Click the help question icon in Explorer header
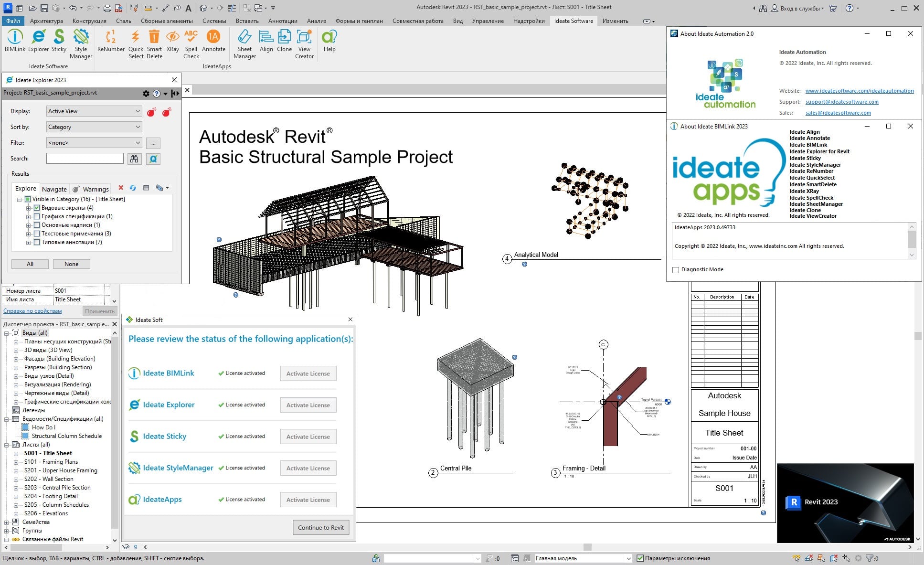This screenshot has width=924, height=565. [156, 94]
